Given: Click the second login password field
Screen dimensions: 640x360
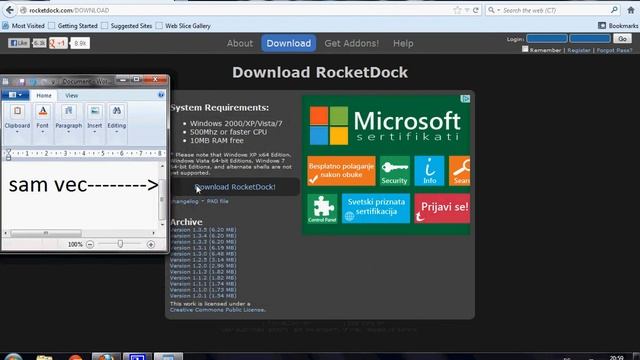Looking at the screenshot, I should (x=590, y=39).
